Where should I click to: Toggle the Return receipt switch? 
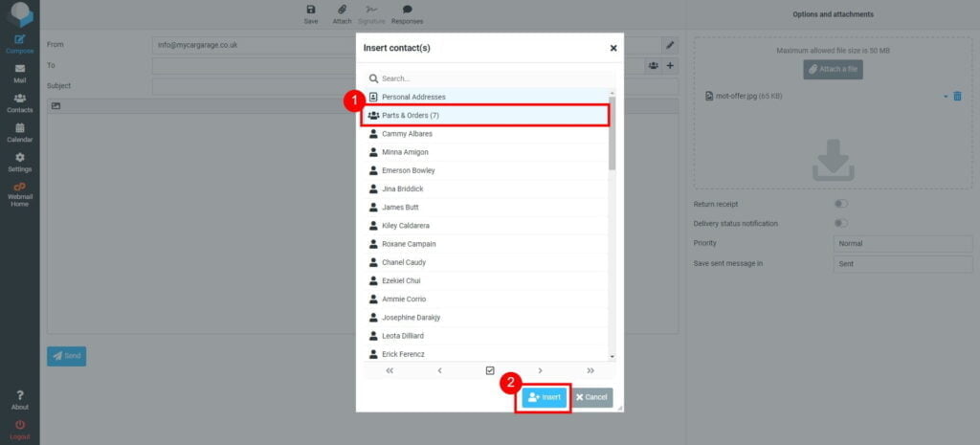[841, 204]
